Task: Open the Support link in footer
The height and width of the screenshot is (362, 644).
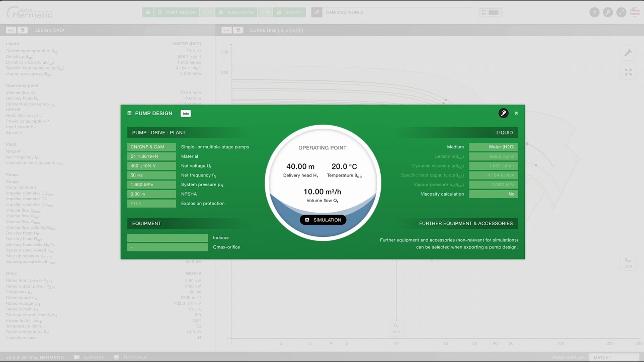Action: coord(89,357)
